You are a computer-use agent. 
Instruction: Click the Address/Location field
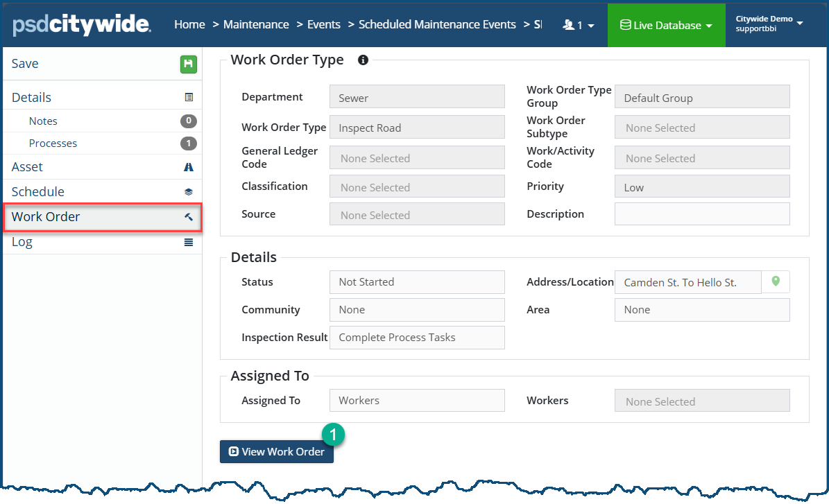click(688, 282)
